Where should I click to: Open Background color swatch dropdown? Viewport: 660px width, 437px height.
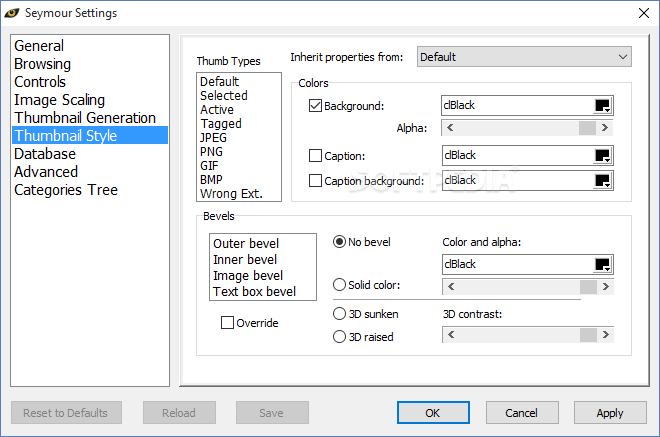[602, 106]
